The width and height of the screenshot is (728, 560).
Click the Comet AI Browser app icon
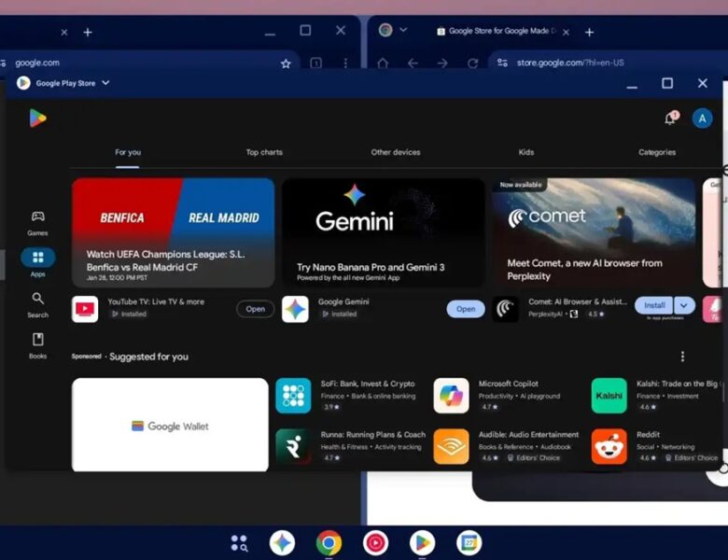pos(505,309)
